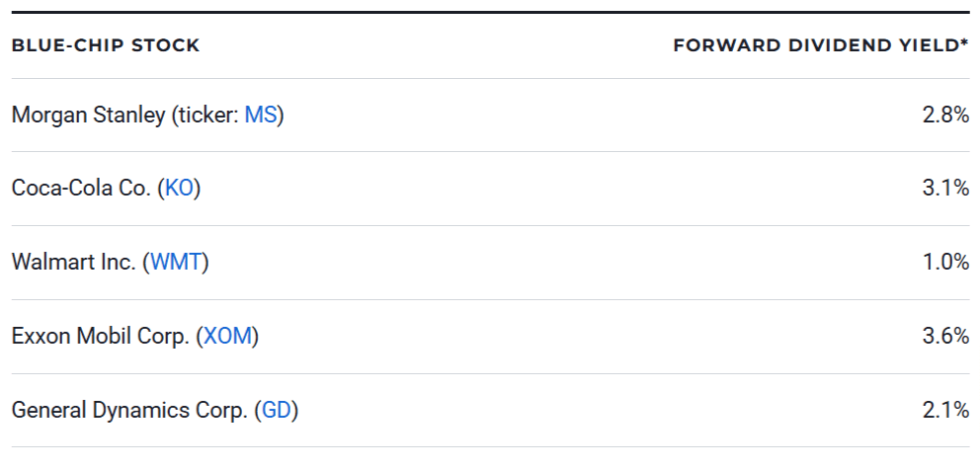Image resolution: width=980 pixels, height=470 pixels.
Task: Select General Dynamics' 2.1% yield value
Action: [x=945, y=410]
